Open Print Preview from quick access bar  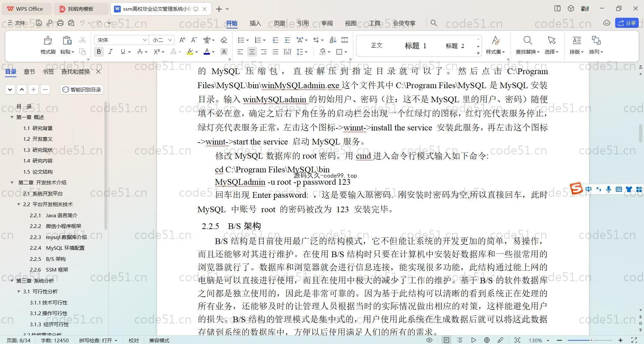[71, 23]
